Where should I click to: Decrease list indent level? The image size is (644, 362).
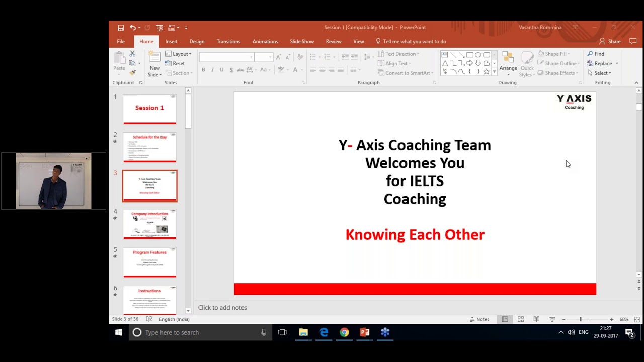coord(345,57)
